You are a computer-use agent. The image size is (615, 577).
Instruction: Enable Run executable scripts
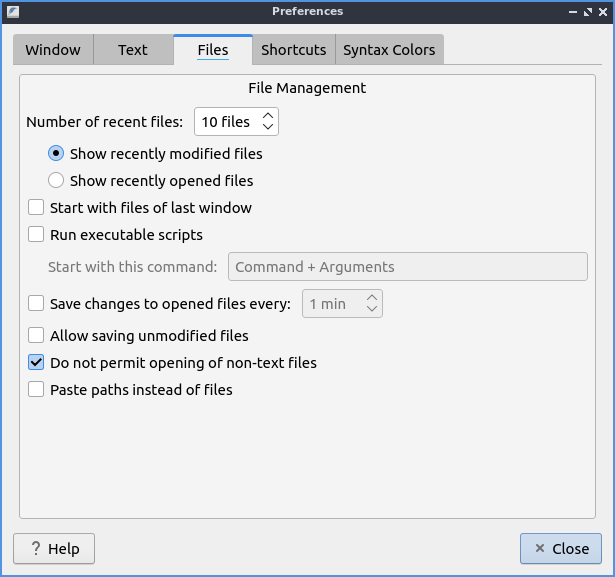coord(37,235)
